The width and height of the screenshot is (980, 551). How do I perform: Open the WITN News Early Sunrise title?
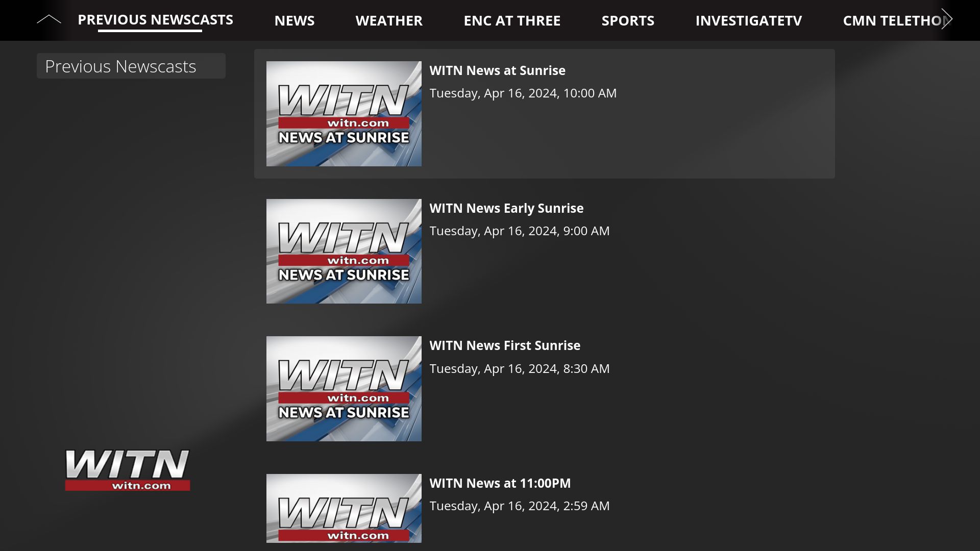pyautogui.click(x=507, y=208)
